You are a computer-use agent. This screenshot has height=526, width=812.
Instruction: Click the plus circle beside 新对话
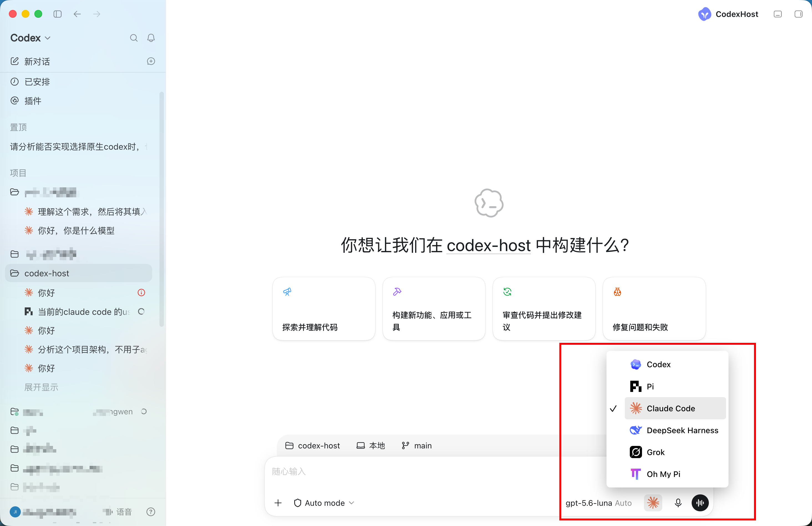(x=151, y=61)
